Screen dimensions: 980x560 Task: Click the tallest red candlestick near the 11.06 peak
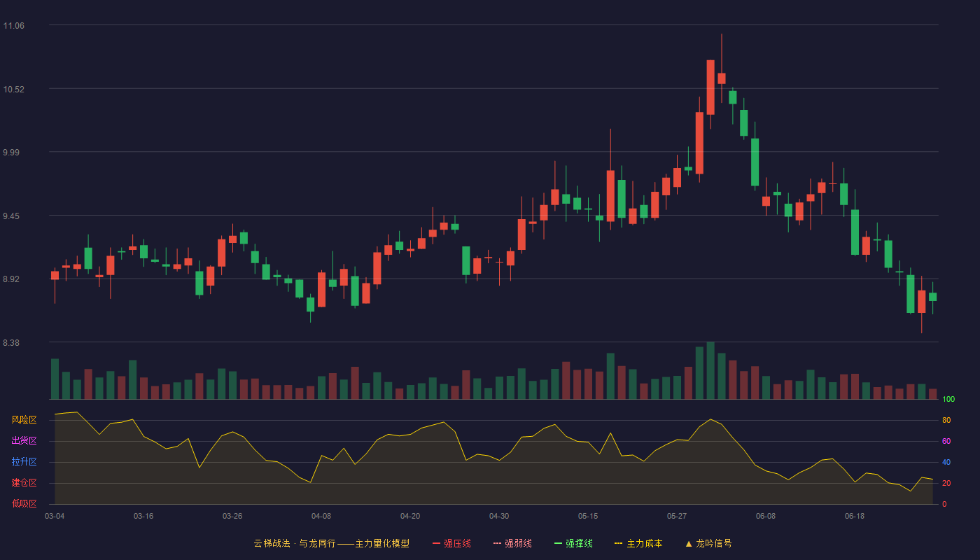pyautogui.click(x=710, y=87)
